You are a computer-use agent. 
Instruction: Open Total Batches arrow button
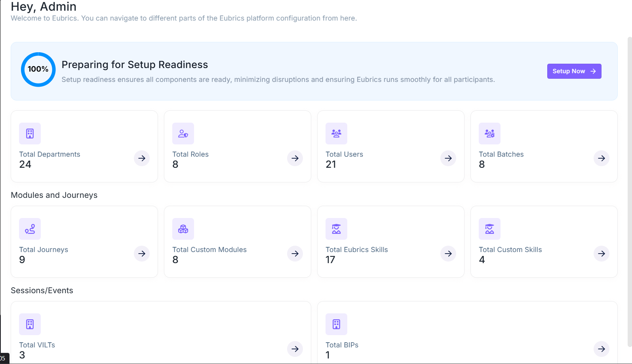point(602,158)
